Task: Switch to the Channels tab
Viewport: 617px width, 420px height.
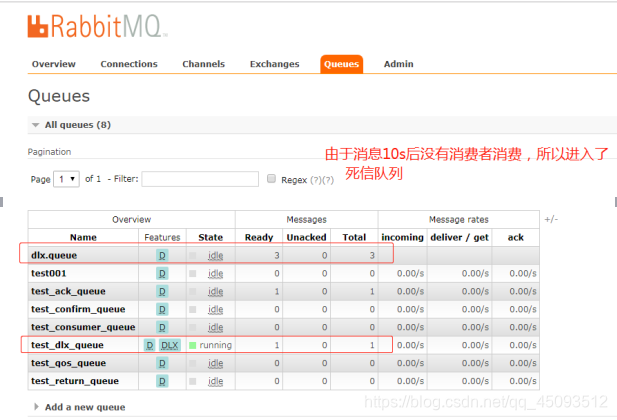Action: pyautogui.click(x=203, y=64)
